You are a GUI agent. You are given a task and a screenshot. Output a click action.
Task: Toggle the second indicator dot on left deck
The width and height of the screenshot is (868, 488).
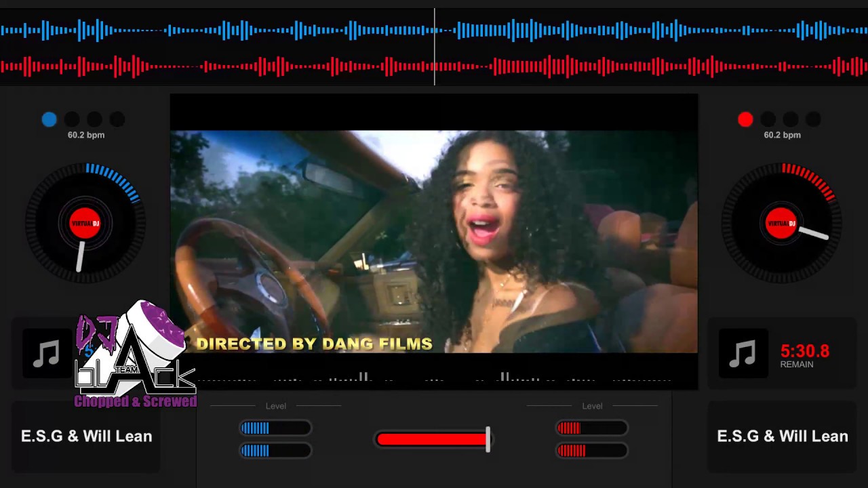[x=72, y=120]
